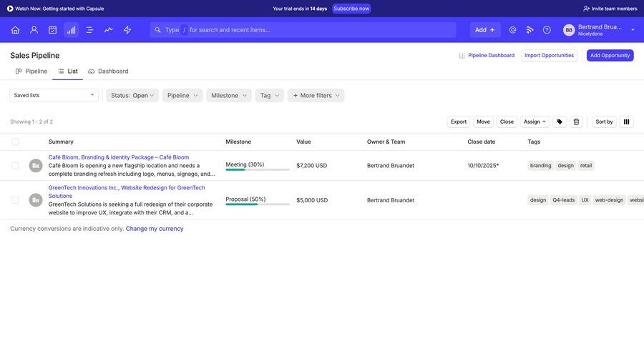This screenshot has width=644, height=346.
Task: Focus the search and recent items field
Action: (303, 30)
